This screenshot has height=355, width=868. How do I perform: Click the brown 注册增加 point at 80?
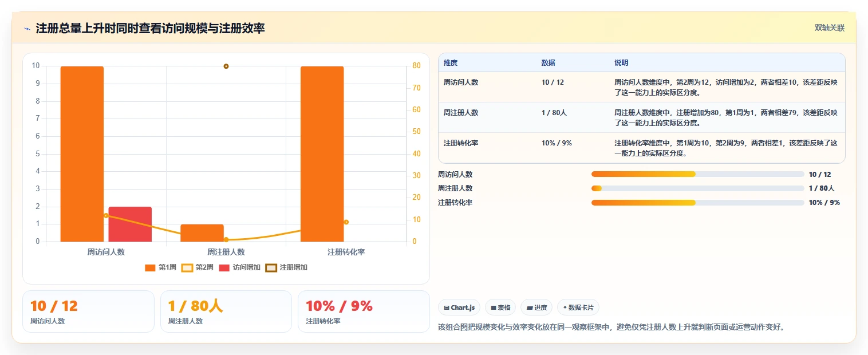pyautogui.click(x=226, y=66)
